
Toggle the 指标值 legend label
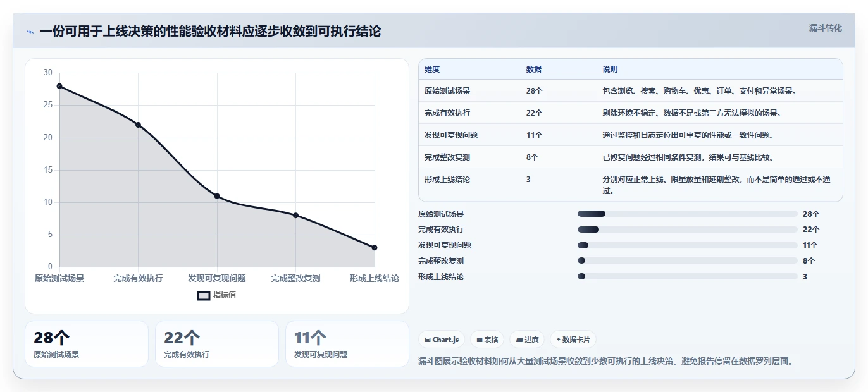(x=225, y=295)
